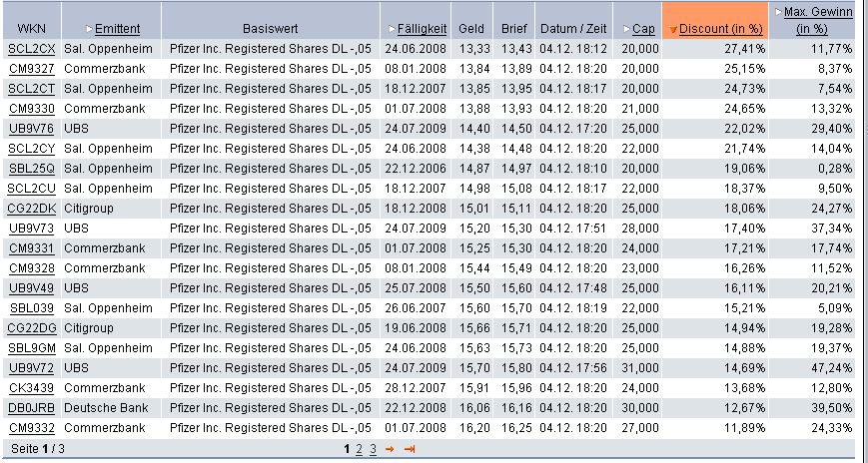The width and height of the screenshot is (868, 463).
Task: Sort by Fälligkeit column header
Action: coord(422,29)
